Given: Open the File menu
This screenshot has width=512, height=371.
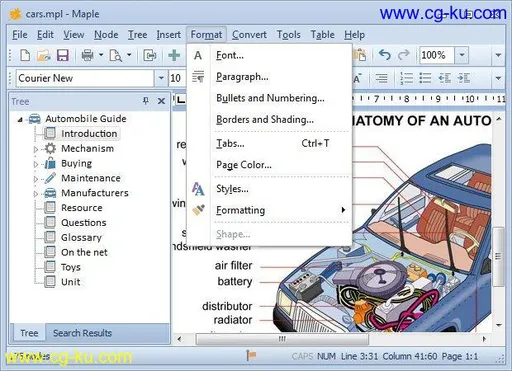Looking at the screenshot, I should pyautogui.click(x=20, y=35).
